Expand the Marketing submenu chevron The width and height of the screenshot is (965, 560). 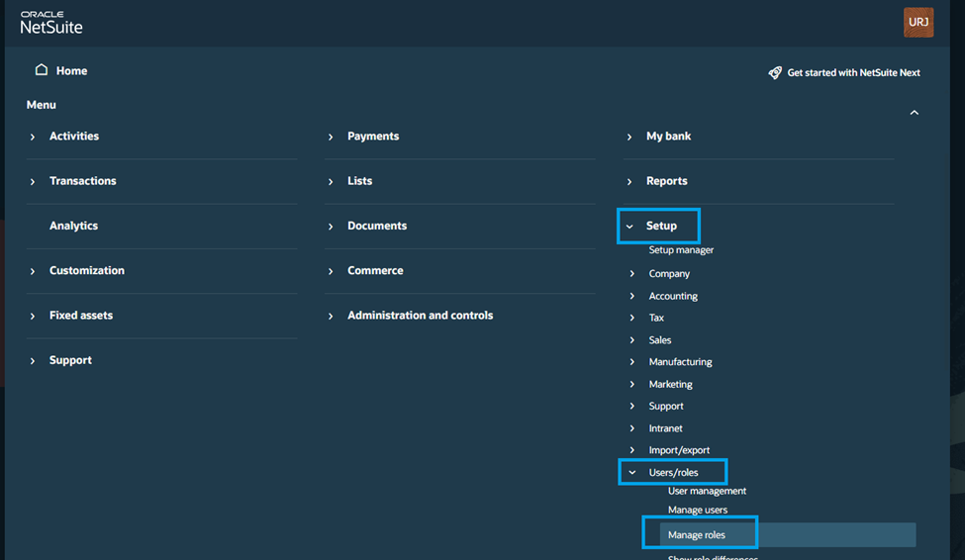(632, 384)
